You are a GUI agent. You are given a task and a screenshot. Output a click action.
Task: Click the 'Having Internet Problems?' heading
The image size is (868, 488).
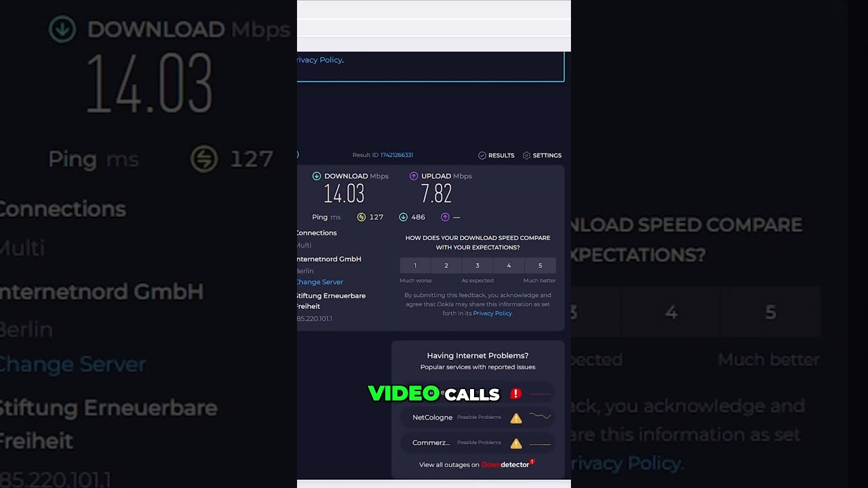[x=477, y=355]
